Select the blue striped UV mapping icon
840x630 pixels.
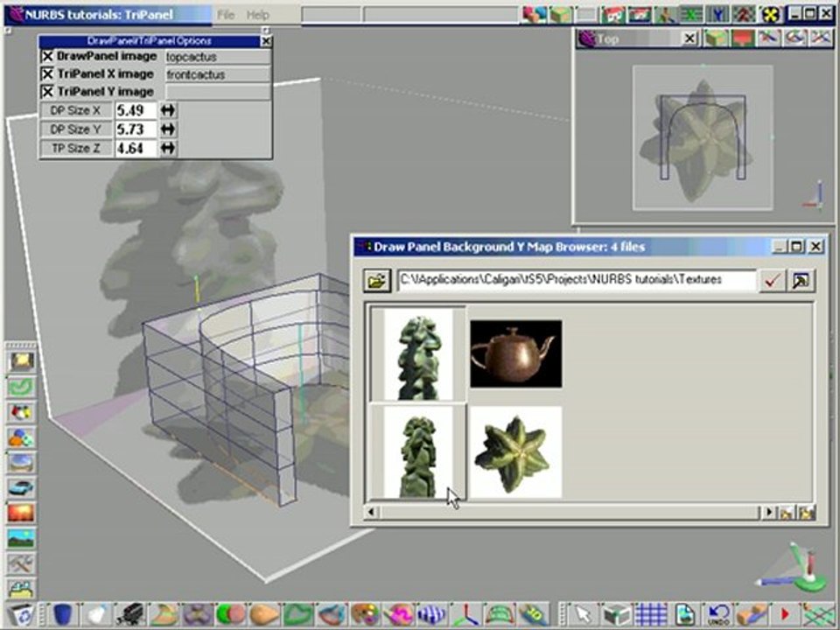(x=431, y=614)
